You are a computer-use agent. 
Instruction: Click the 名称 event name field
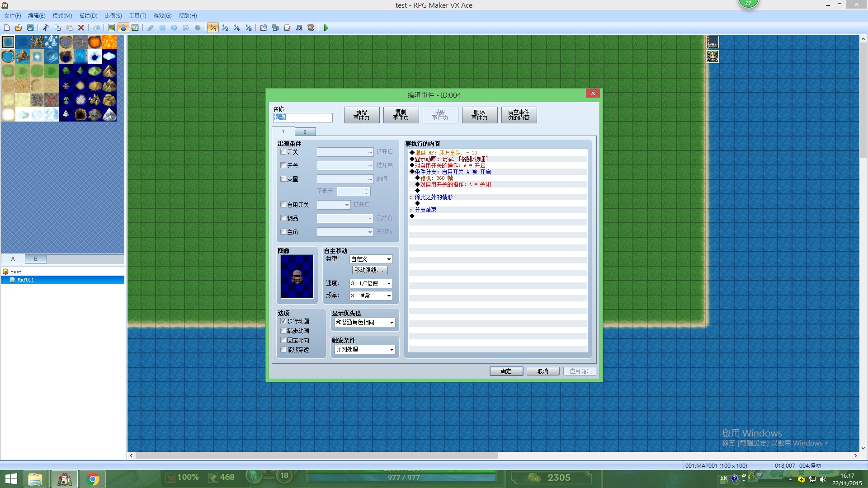point(302,117)
